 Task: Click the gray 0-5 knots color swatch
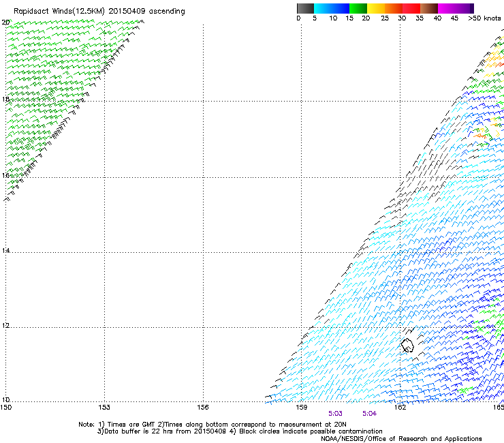click(305, 8)
